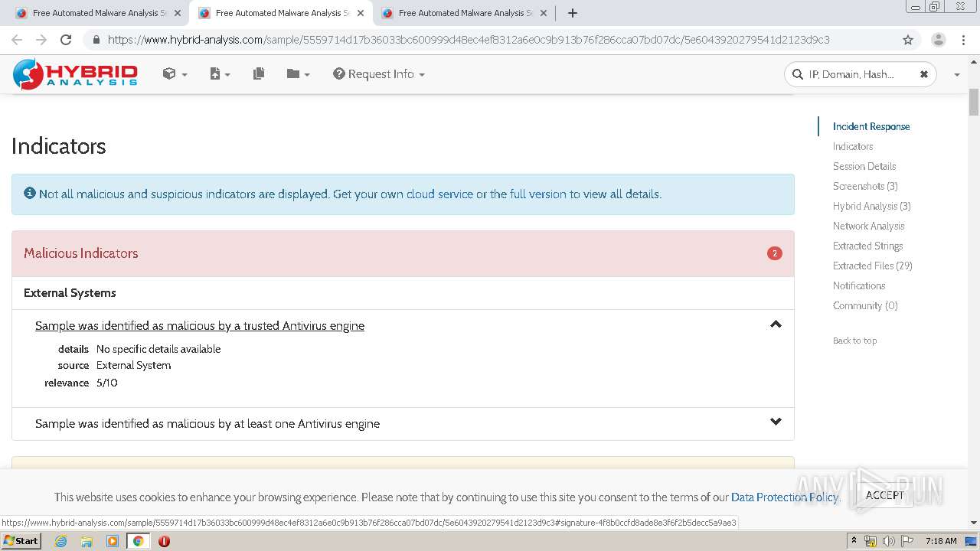Open media player icon in taskbar
Viewport: 980px width, 551px height.
tap(113, 541)
